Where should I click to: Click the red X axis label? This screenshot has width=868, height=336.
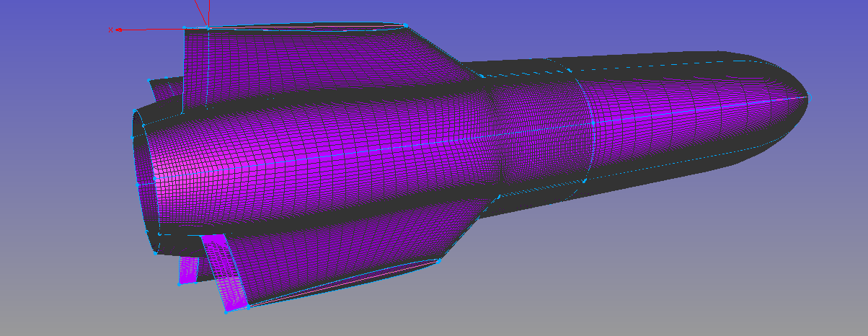110,30
